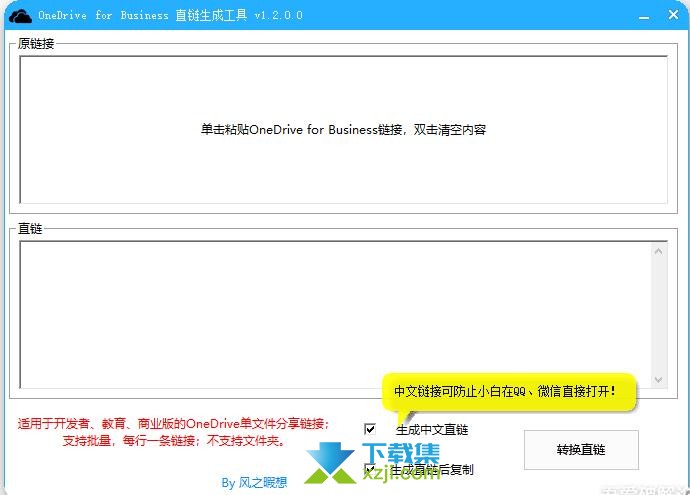Click the 直链 group label

coord(30,228)
